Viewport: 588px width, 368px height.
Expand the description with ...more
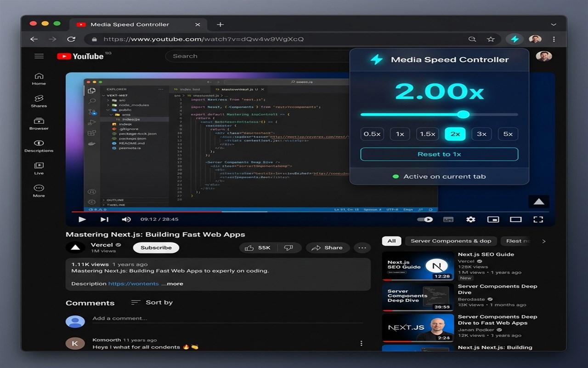click(x=172, y=284)
